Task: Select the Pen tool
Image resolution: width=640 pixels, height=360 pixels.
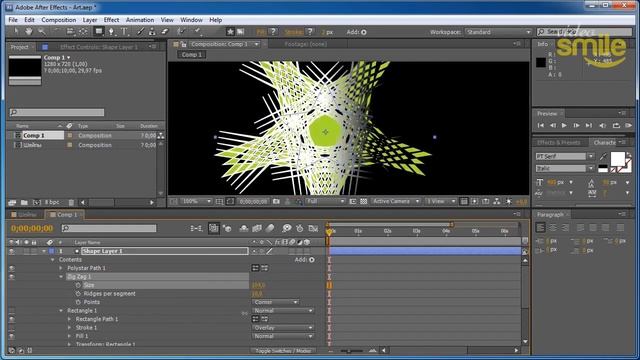Action: (111, 31)
